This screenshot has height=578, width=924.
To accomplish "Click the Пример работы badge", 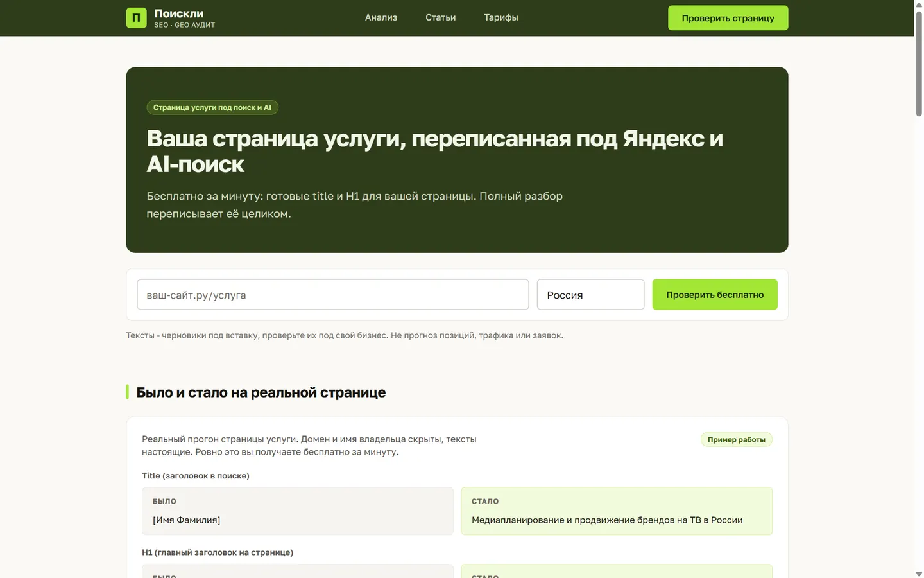I will tap(736, 440).
